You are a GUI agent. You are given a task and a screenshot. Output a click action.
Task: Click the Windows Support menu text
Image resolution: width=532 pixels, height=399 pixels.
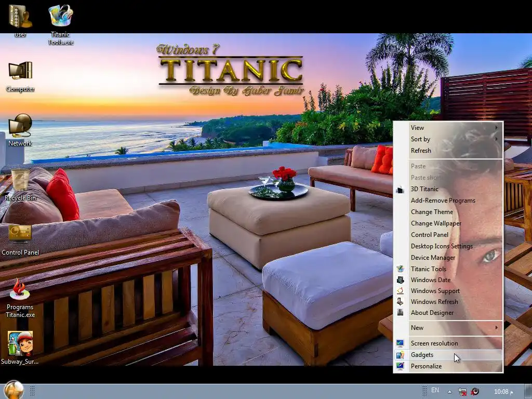(x=435, y=291)
